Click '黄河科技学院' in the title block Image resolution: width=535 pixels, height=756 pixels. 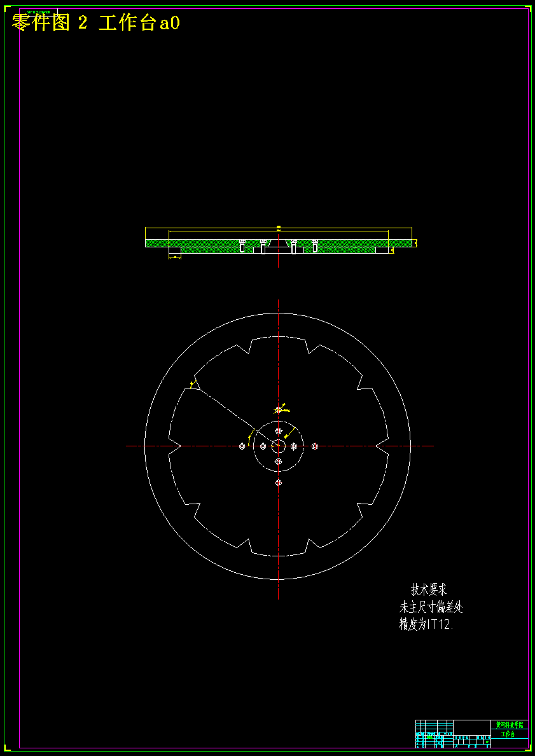[510, 725]
